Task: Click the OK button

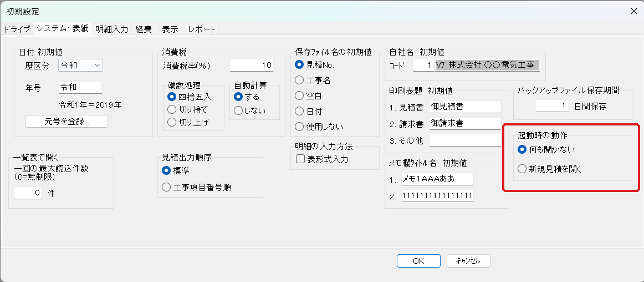Action: point(418,260)
